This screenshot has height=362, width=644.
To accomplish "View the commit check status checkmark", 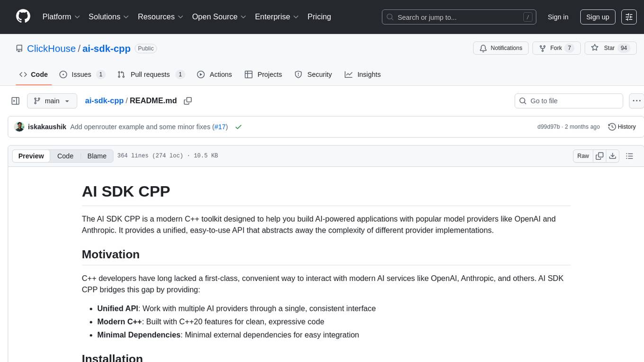I will (x=239, y=127).
